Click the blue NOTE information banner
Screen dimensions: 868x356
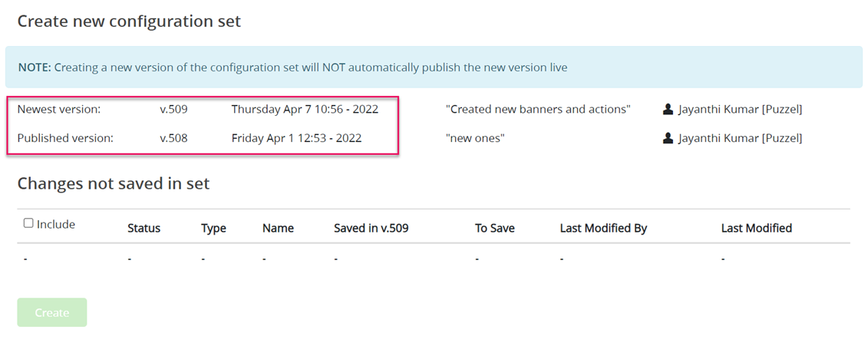coord(433,68)
